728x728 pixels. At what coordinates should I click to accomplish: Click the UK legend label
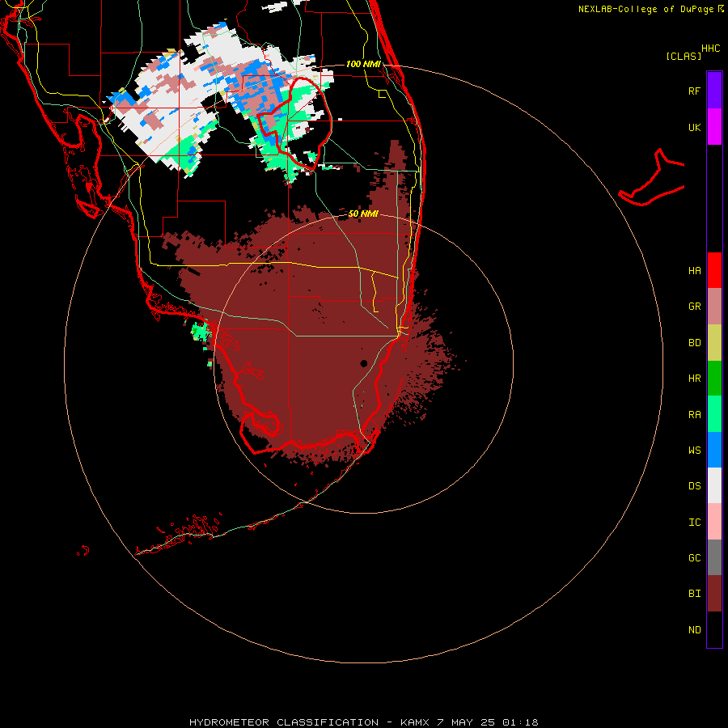click(694, 127)
